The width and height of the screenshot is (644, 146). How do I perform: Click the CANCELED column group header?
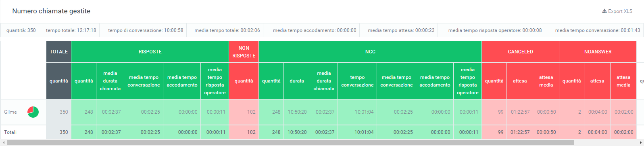tap(520, 52)
